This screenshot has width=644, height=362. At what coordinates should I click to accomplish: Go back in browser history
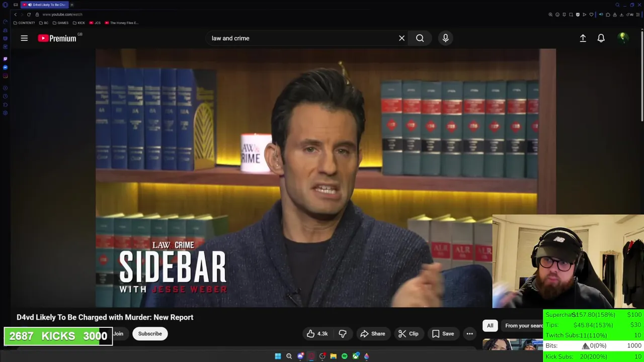(15, 15)
